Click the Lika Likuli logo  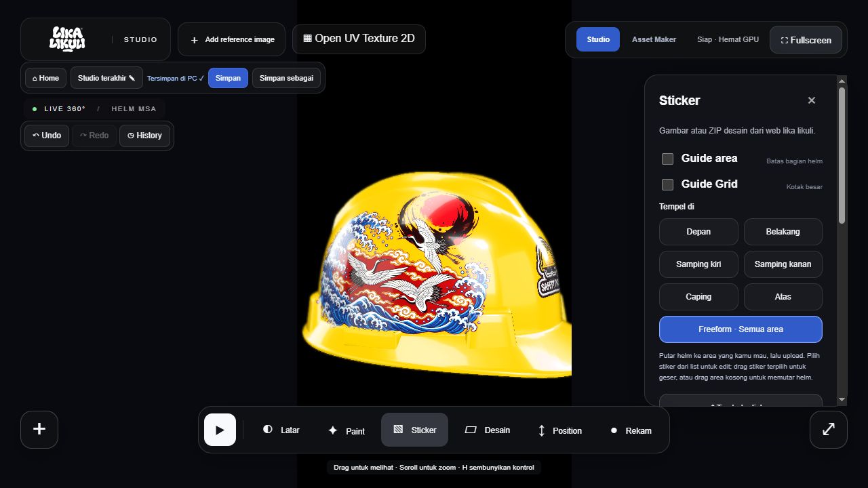(x=67, y=39)
